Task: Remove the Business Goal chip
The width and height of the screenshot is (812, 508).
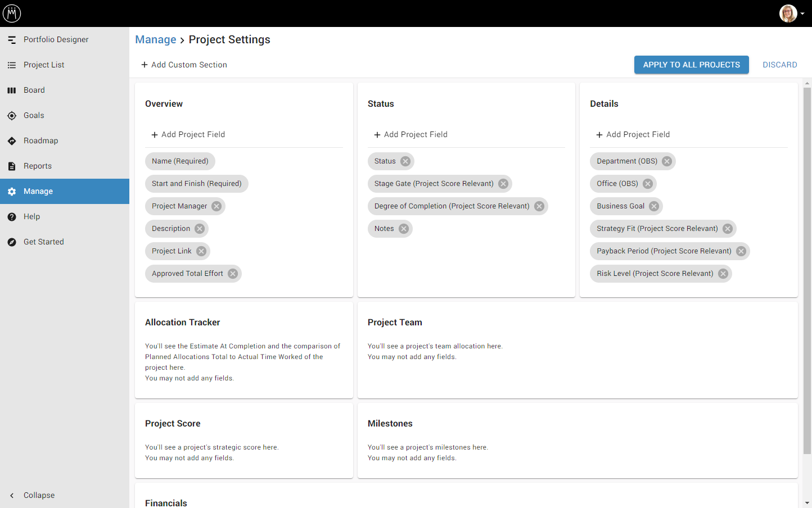Action: click(x=654, y=206)
